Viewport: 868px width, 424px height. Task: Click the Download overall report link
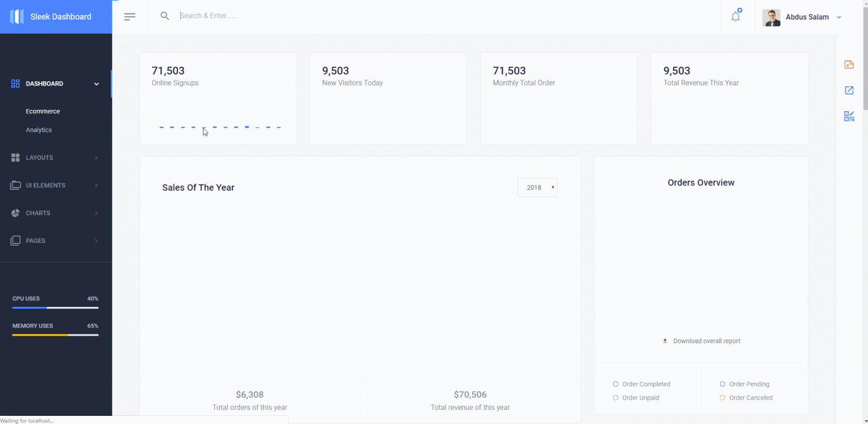tap(707, 341)
